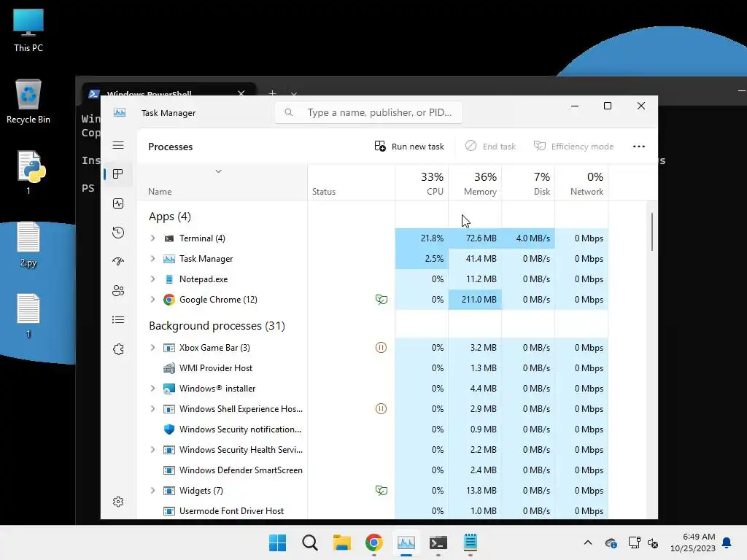Sort processes by Memory column

click(x=476, y=183)
